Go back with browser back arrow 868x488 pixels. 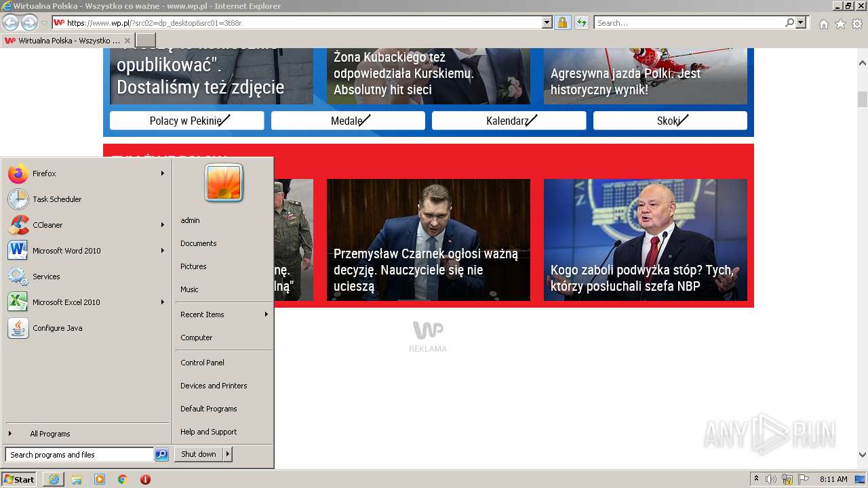[11, 22]
